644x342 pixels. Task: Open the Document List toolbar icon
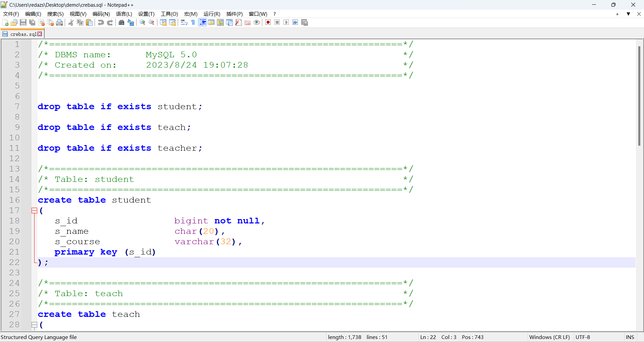coord(229,22)
